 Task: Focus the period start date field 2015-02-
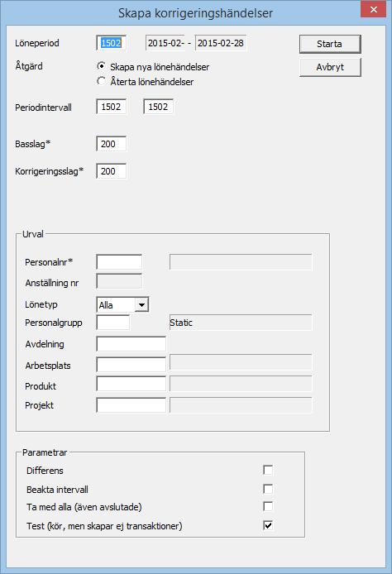pyautogui.click(x=165, y=43)
